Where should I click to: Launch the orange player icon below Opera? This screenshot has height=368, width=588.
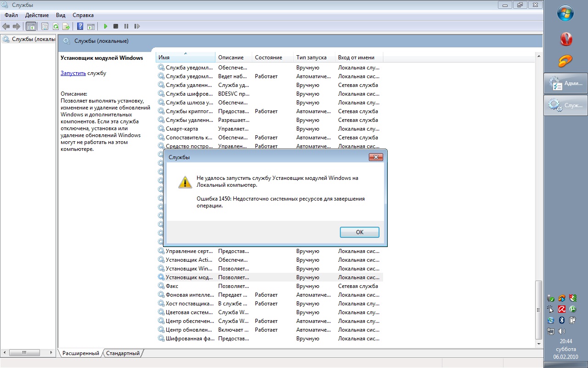click(x=566, y=60)
